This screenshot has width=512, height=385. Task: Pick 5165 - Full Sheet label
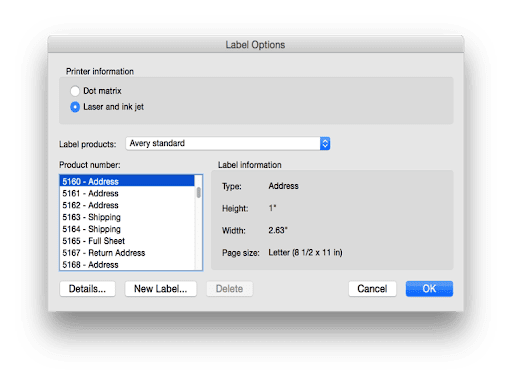[x=127, y=241]
